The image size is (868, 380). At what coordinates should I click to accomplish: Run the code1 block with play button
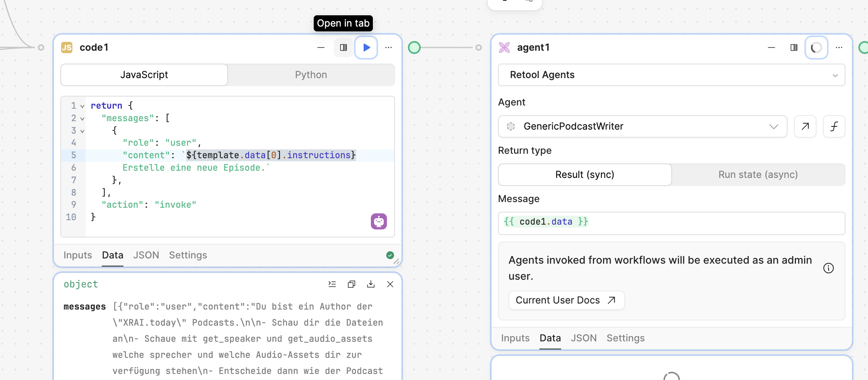coord(366,47)
